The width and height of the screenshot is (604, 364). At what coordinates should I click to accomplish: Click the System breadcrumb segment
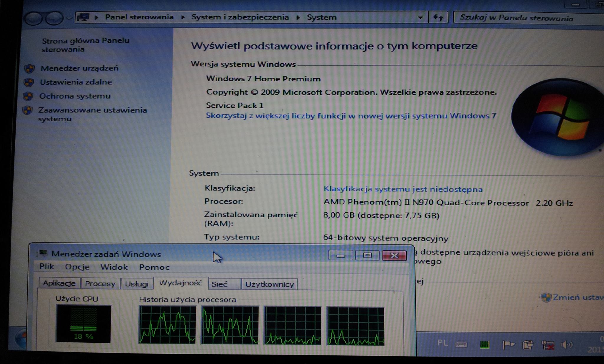(x=321, y=17)
